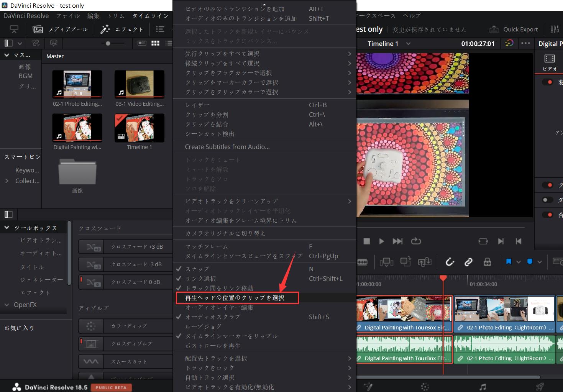The width and height of the screenshot is (563, 392).
Task: Toggle タイムラインマーカーをリップル option
Action: coord(264,336)
